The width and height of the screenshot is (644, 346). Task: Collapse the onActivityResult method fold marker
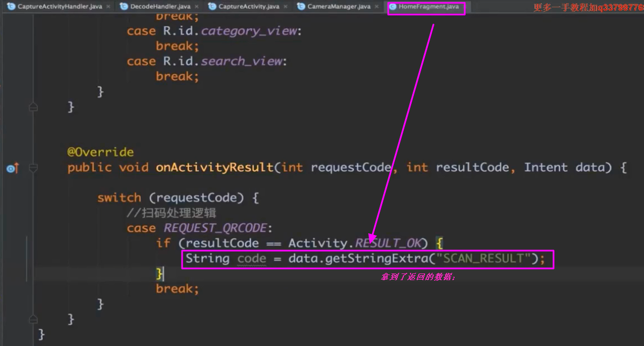point(34,169)
